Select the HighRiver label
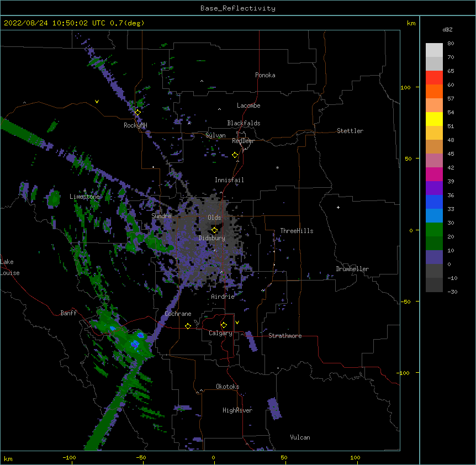Screen dimensions: 476x465 point(237,410)
